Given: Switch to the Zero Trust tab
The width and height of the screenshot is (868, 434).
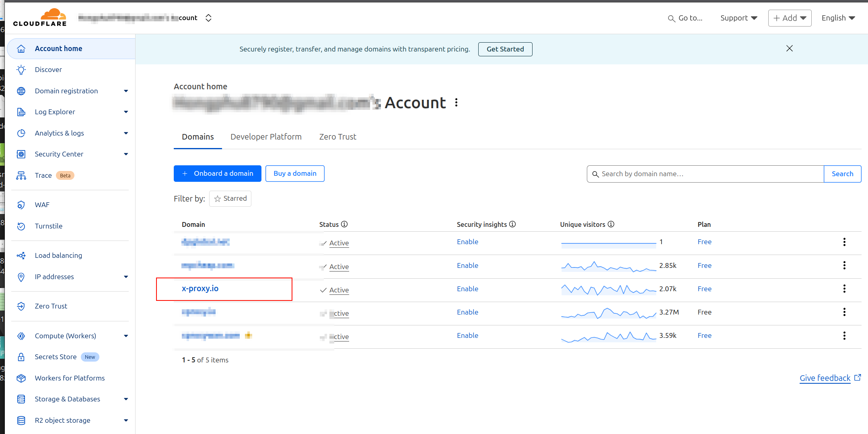Looking at the screenshot, I should pos(337,137).
